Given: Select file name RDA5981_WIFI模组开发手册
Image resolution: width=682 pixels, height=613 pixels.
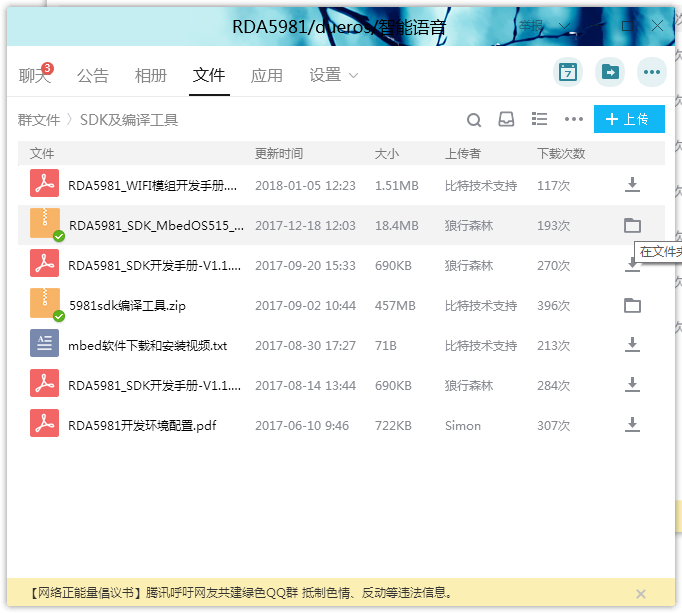Looking at the screenshot, I should [153, 186].
